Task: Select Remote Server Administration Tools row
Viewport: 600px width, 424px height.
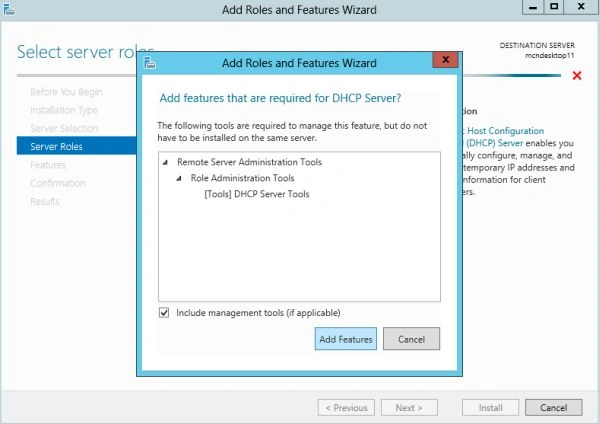Action: (249, 162)
